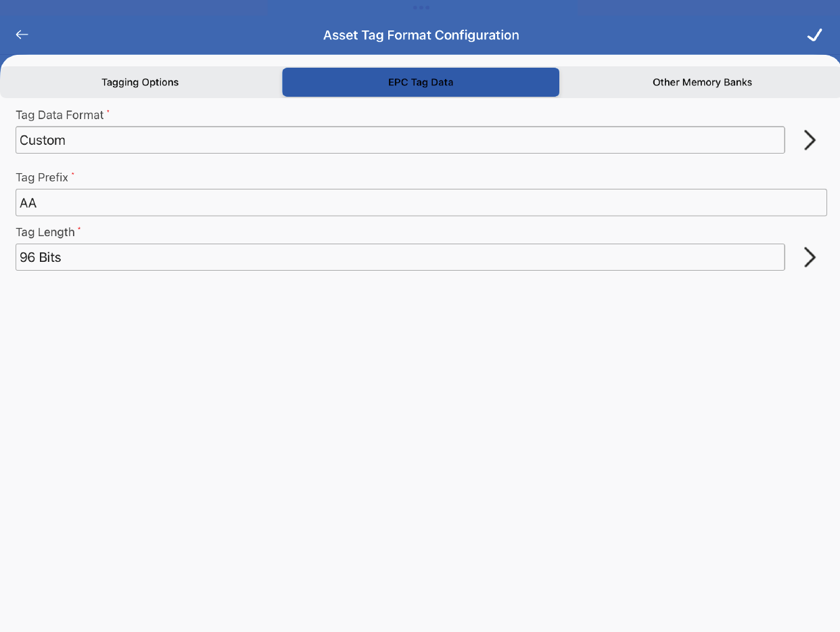The width and height of the screenshot is (840, 632).
Task: Select the 96 Bits Tag Length field
Action: point(400,257)
